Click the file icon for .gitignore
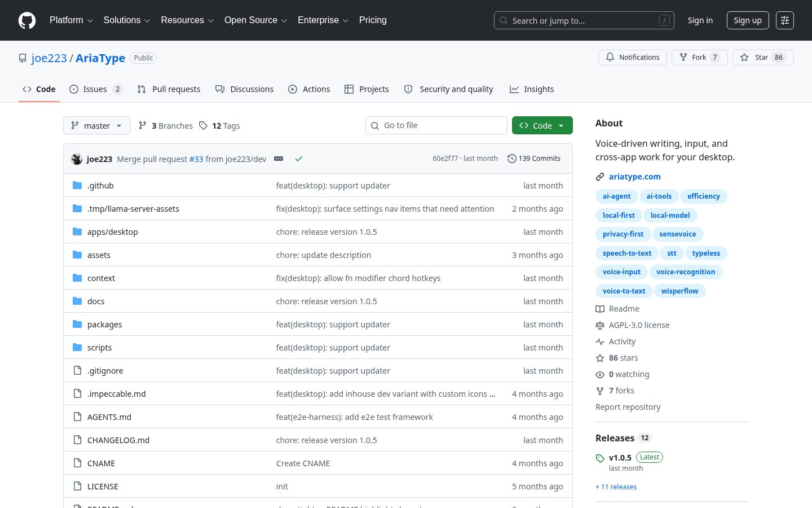Image resolution: width=812 pixels, height=508 pixels. [77, 370]
